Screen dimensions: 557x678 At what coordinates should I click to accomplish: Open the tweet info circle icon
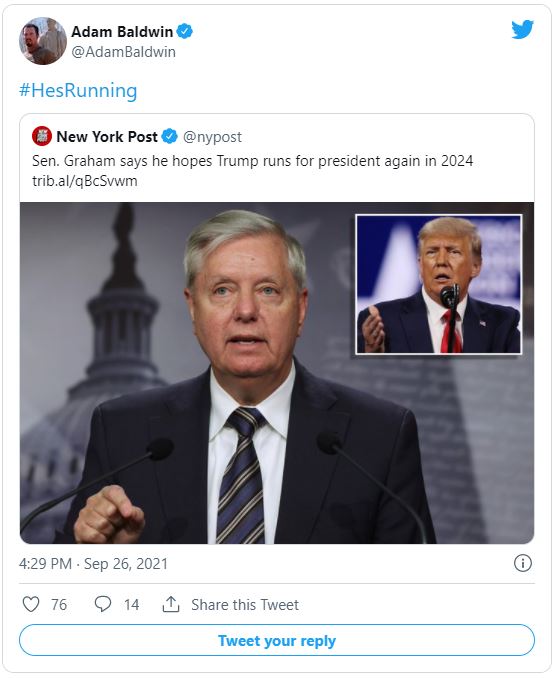pos(522,563)
